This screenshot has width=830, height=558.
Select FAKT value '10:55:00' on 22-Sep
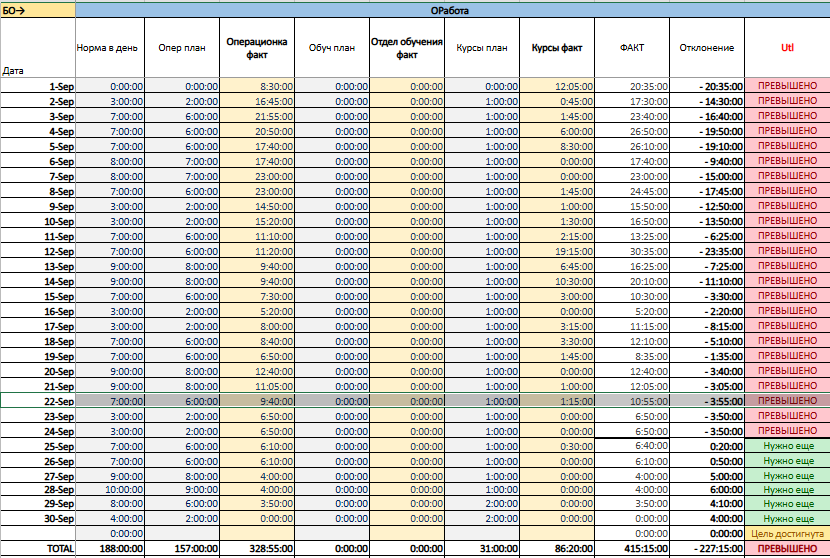click(x=632, y=401)
